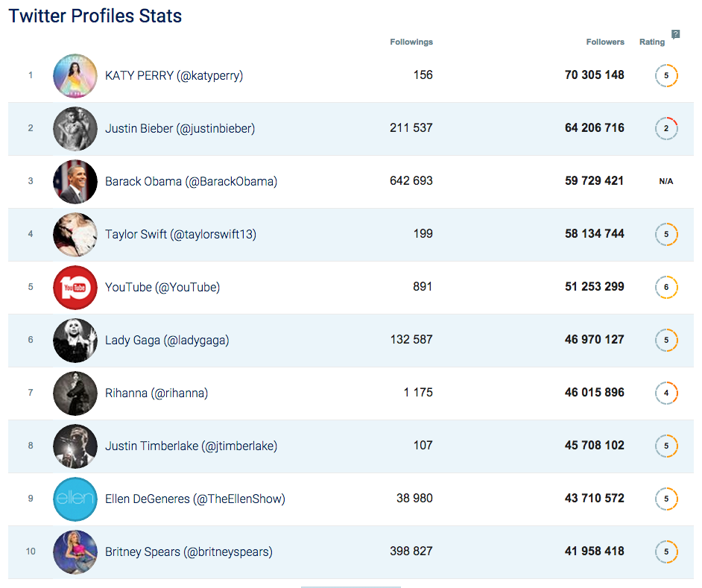Click Lady Gaga's rating circle
This screenshot has height=588, width=702.
666,340
